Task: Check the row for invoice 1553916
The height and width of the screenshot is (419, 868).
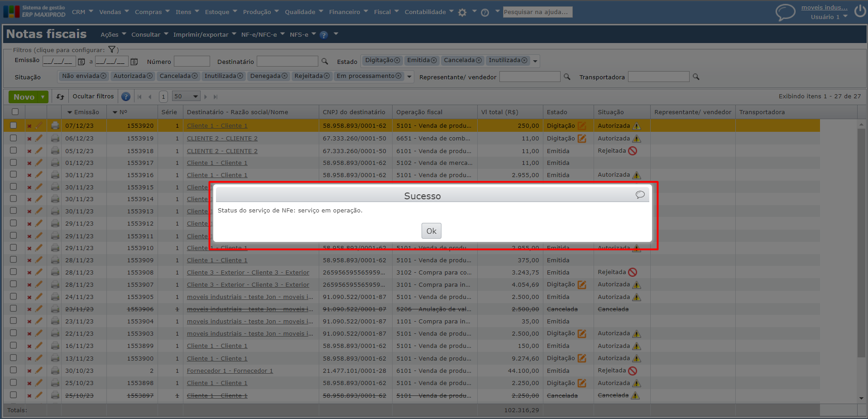Action: coord(14,174)
